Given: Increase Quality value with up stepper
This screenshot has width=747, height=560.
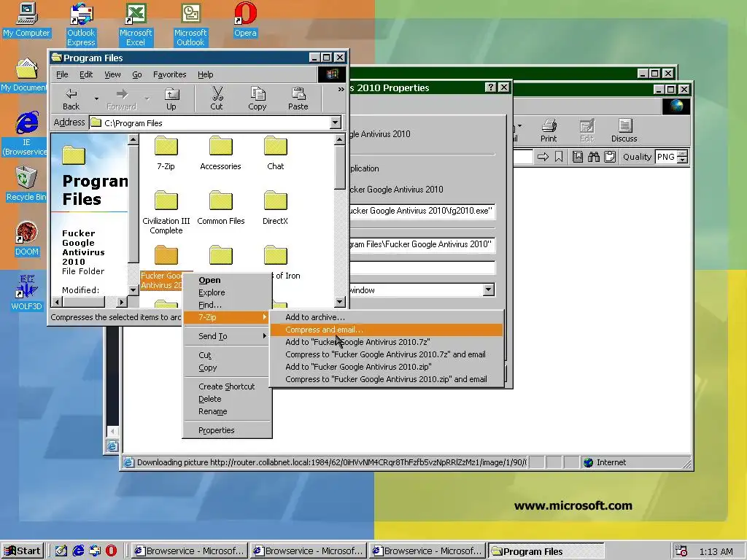Looking at the screenshot, I should tap(683, 153).
